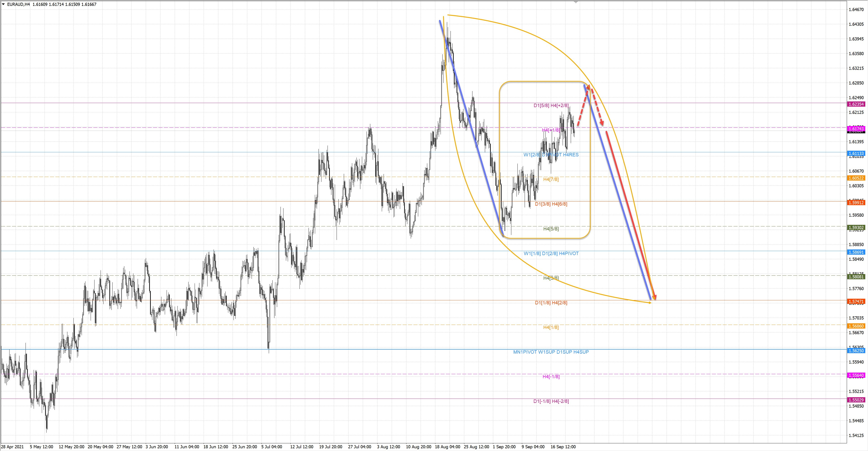This screenshot has width=868, height=451.
Task: Click the 1.55640 magenta price tag
Action: (856, 375)
